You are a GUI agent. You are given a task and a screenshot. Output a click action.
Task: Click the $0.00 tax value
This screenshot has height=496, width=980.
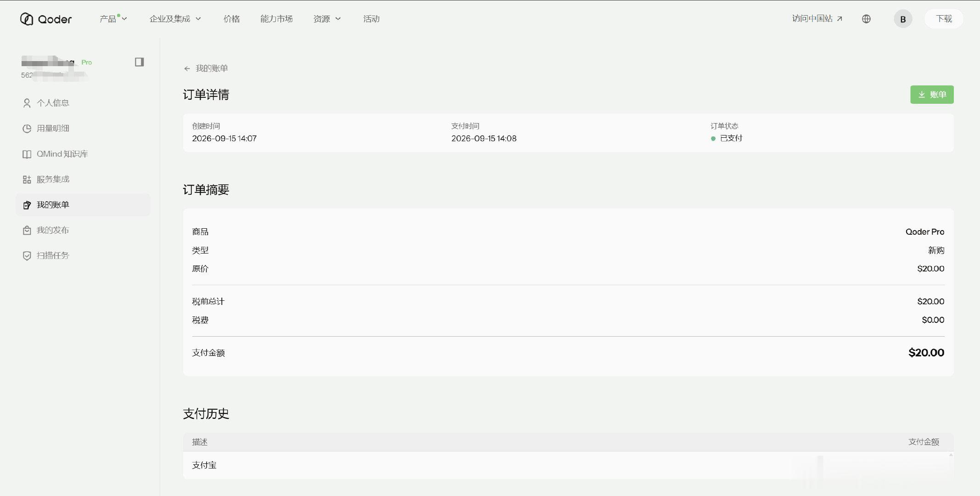click(x=933, y=320)
